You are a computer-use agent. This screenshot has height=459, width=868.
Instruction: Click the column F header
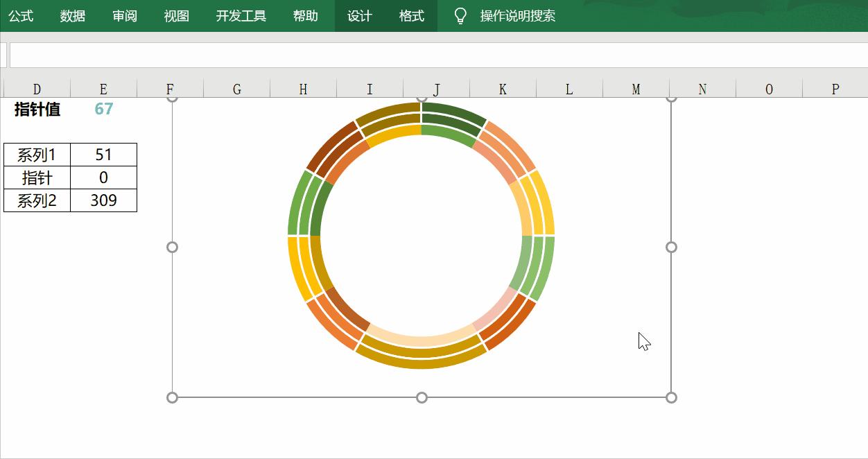(x=169, y=88)
